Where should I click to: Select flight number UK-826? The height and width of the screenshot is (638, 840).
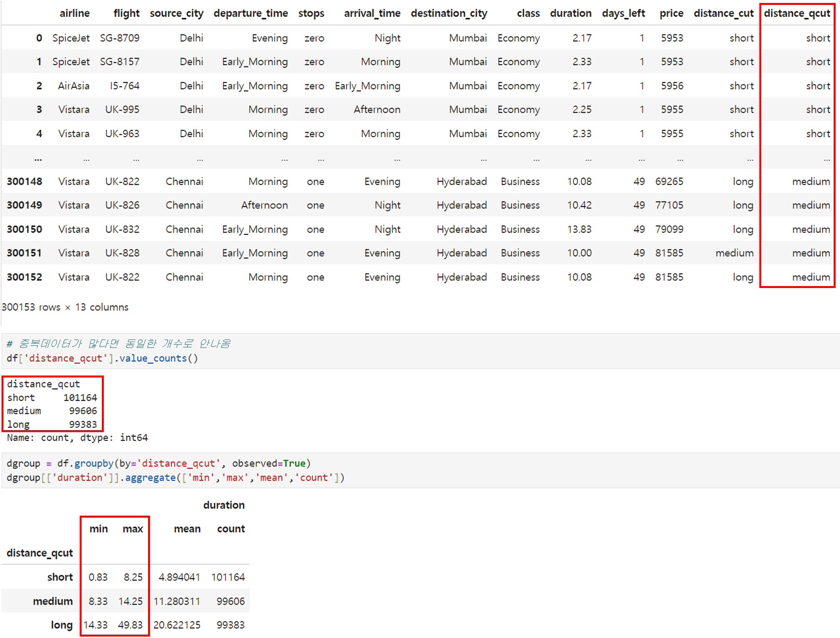(x=122, y=205)
